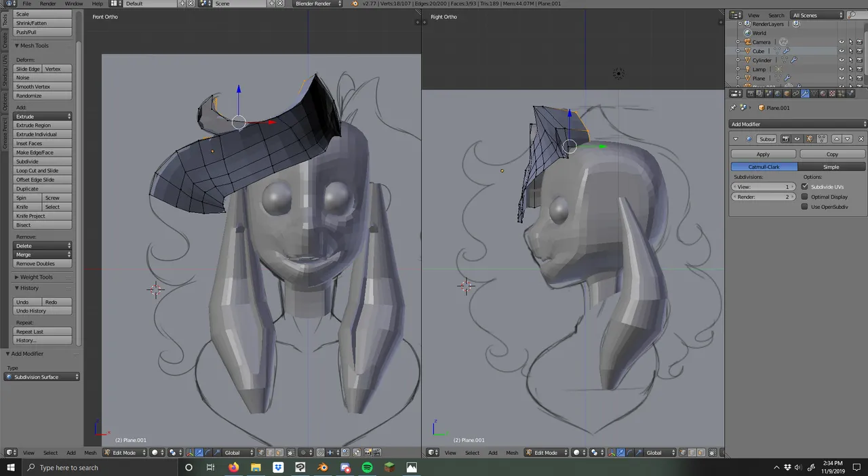The height and width of the screenshot is (476, 868).
Task: Open the Texture checker tab in Properties
Action: pyautogui.click(x=832, y=94)
